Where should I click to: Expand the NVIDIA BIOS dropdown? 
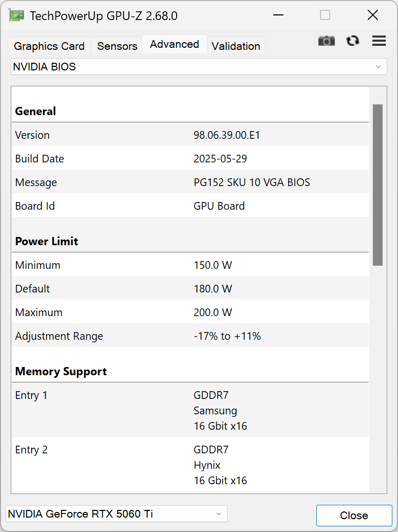199,67
